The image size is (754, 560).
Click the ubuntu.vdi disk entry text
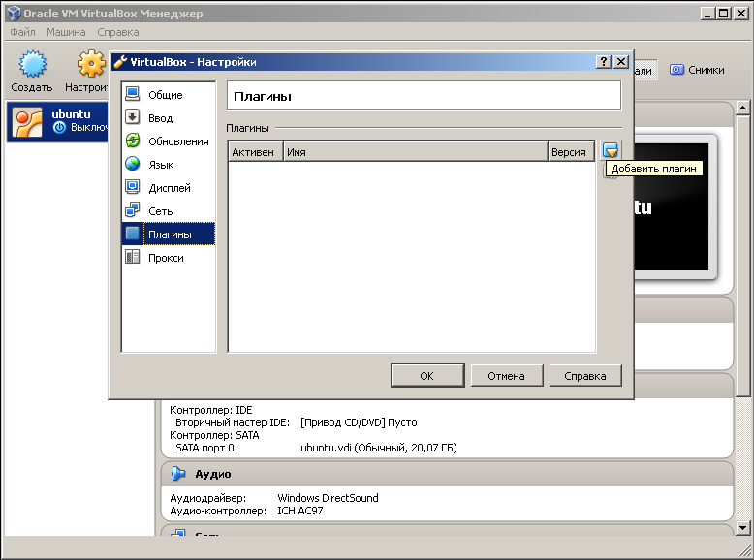[x=378, y=448]
